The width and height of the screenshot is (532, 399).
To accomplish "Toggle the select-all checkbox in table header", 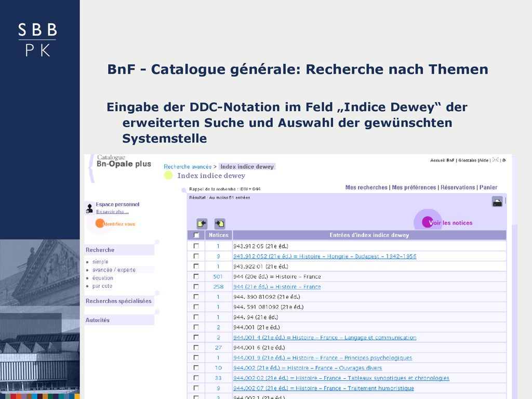I will [x=196, y=235].
